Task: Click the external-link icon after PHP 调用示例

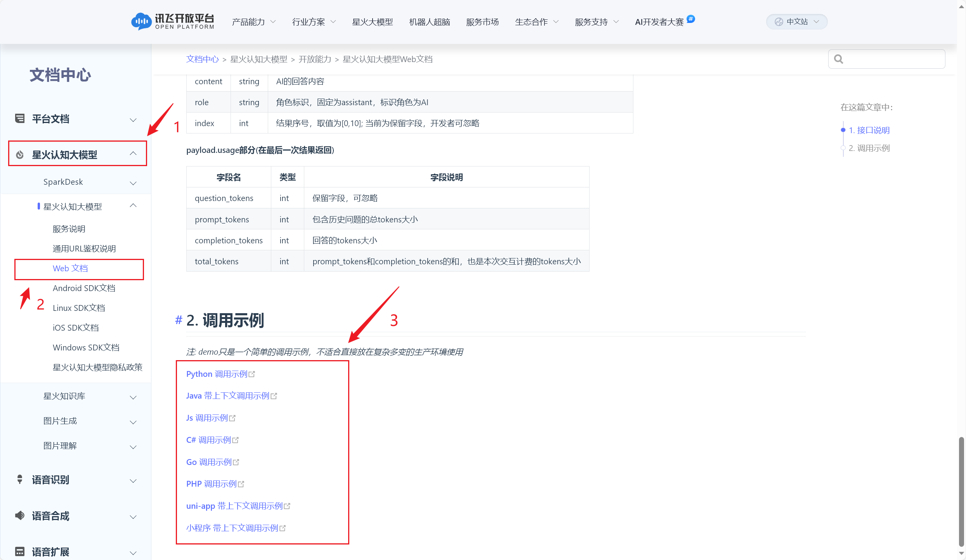Action: [241, 484]
